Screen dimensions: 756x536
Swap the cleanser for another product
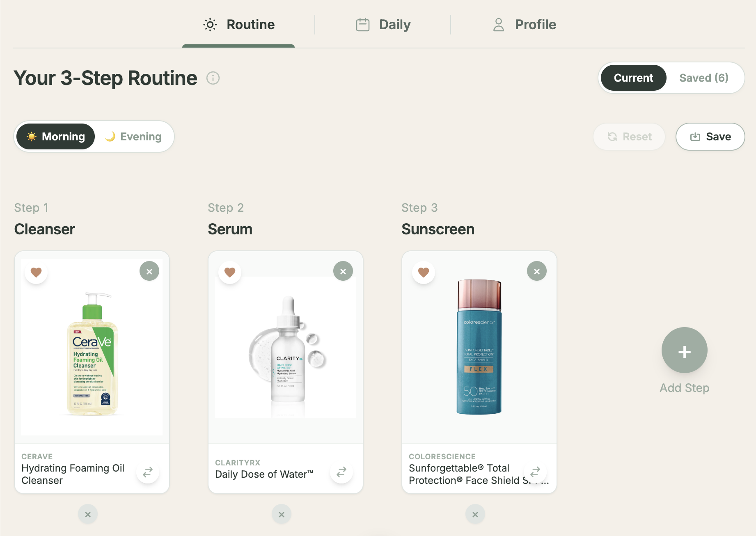click(147, 472)
